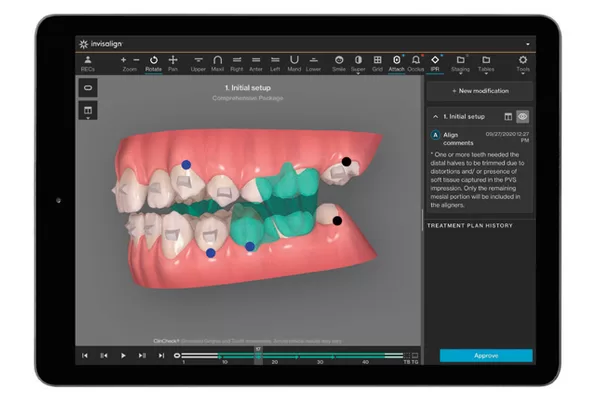Open the Tools dropdown menu
The width and height of the screenshot is (600, 400).
click(x=523, y=64)
